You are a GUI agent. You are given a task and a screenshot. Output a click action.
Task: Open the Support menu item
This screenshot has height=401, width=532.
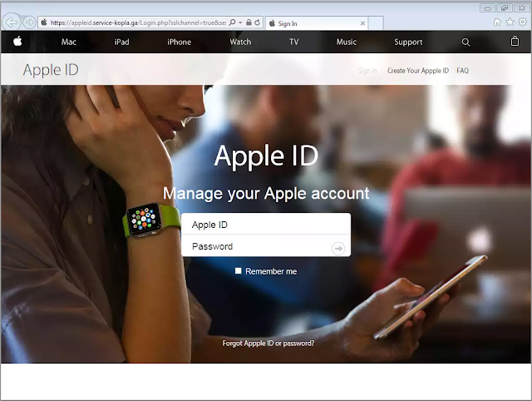click(x=408, y=42)
